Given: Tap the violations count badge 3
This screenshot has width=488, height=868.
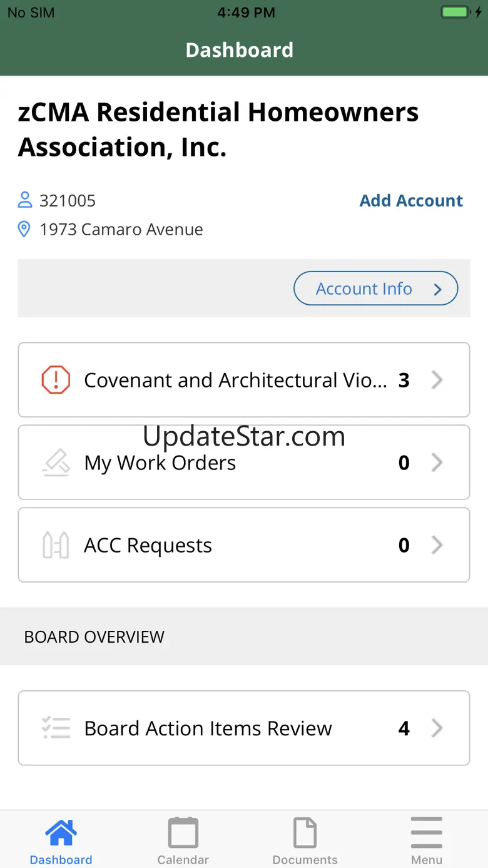Looking at the screenshot, I should (x=404, y=380).
